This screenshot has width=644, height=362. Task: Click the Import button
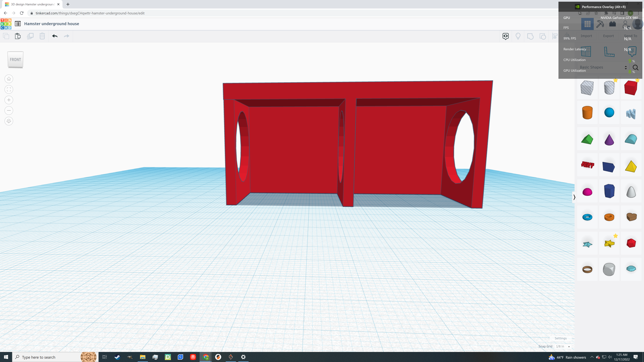tap(586, 36)
